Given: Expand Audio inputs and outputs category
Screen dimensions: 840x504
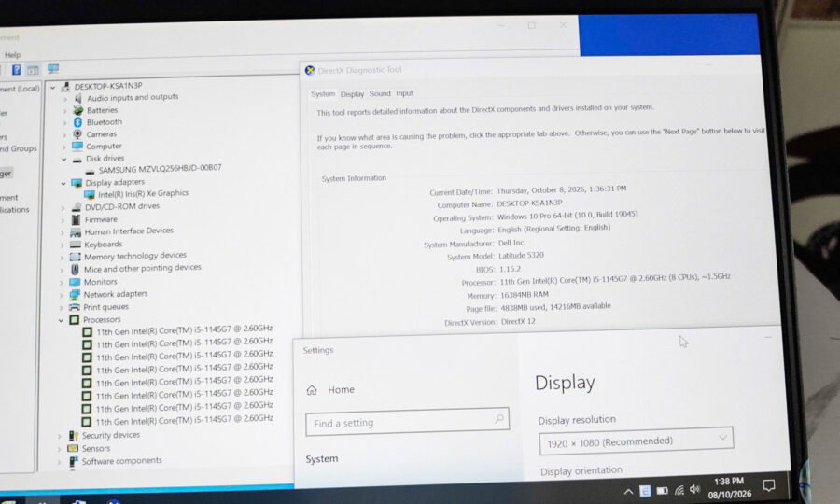Looking at the screenshot, I should [x=64, y=99].
